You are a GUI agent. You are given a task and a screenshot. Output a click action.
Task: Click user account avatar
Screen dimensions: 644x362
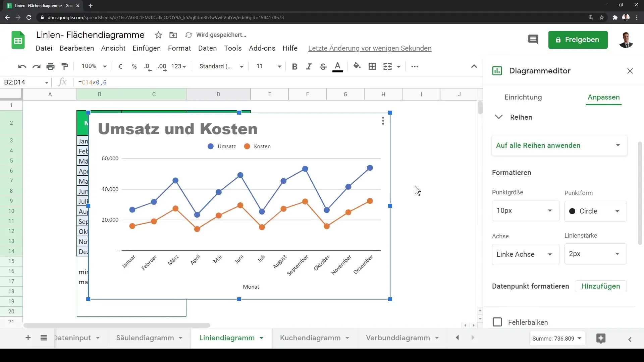click(x=626, y=40)
